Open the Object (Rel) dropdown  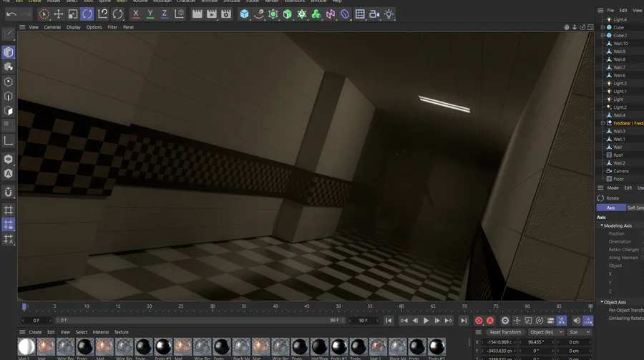point(546,332)
